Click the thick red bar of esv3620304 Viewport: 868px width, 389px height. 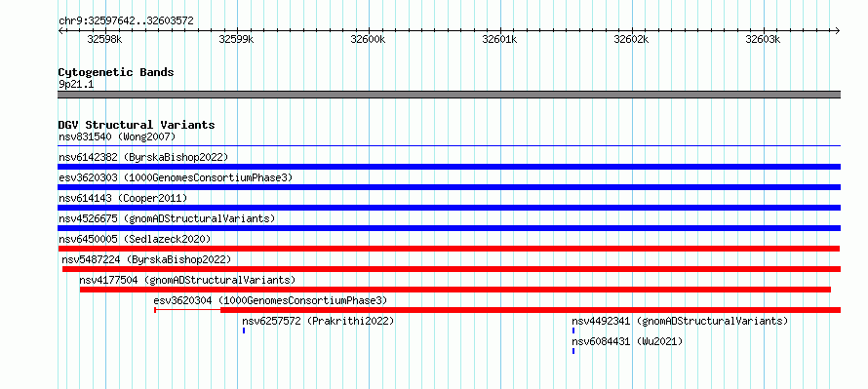pos(531,310)
